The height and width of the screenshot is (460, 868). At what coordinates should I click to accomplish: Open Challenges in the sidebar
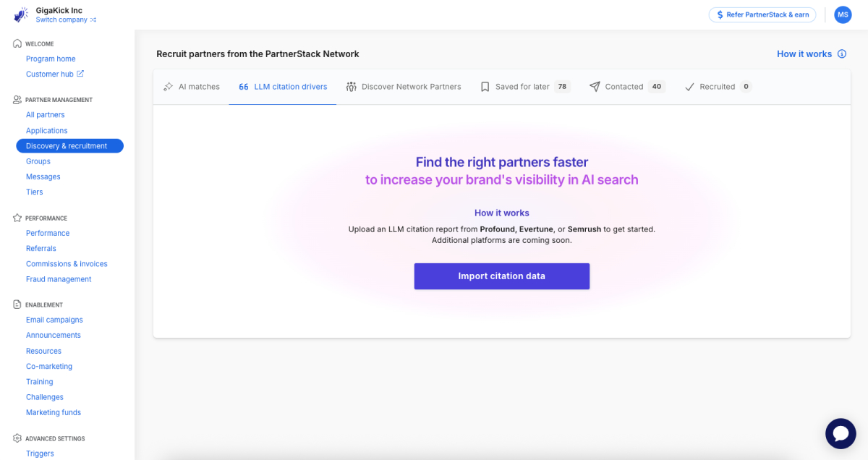(45, 397)
